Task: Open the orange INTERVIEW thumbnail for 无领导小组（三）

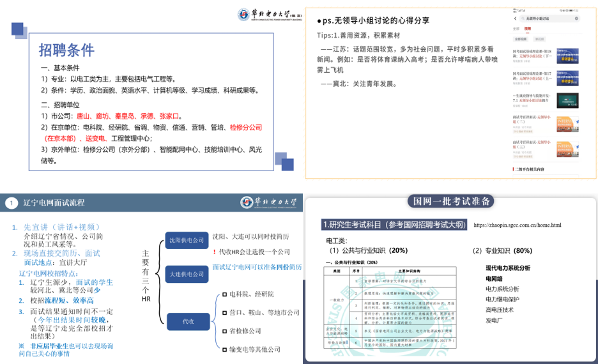Action: coord(567,149)
